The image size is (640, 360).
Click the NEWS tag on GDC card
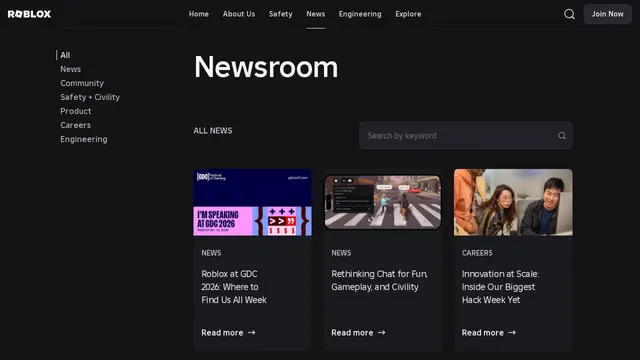pos(211,253)
